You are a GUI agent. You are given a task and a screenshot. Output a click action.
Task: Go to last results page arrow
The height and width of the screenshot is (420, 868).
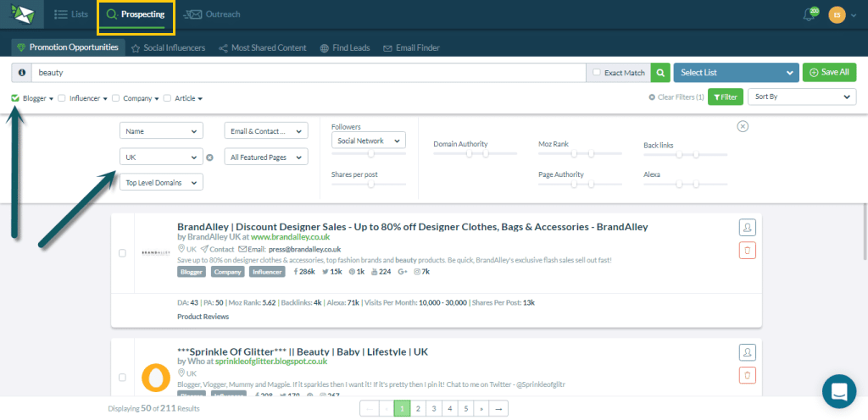click(498, 409)
